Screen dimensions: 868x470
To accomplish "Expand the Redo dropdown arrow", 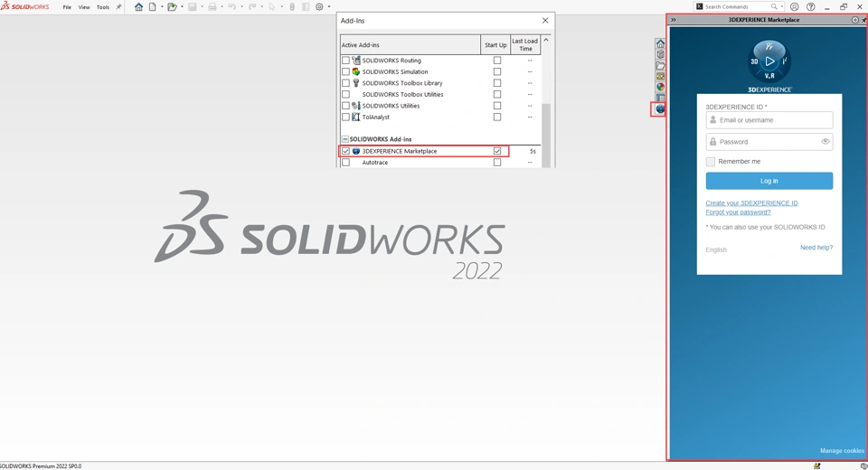I will [x=261, y=6].
